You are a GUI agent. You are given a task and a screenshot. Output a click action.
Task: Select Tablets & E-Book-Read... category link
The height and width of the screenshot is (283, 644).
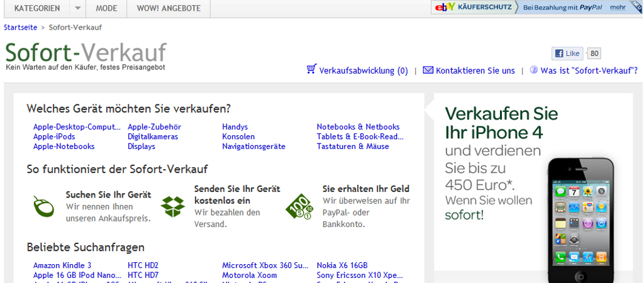(360, 136)
